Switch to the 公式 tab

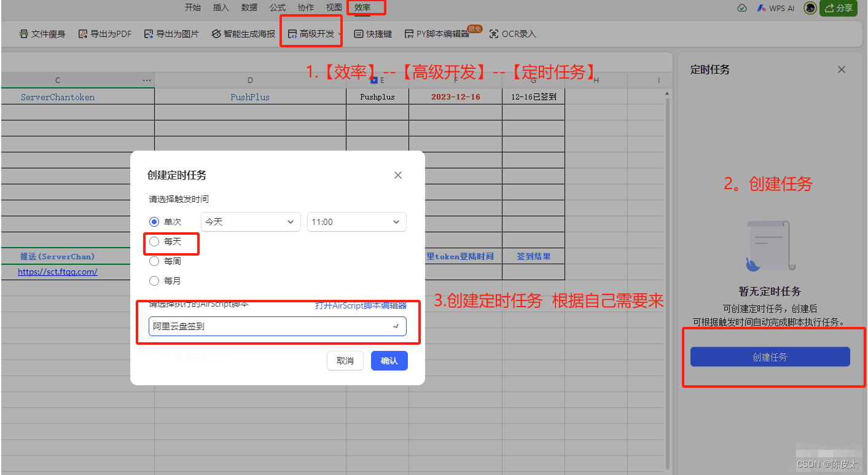(x=278, y=7)
